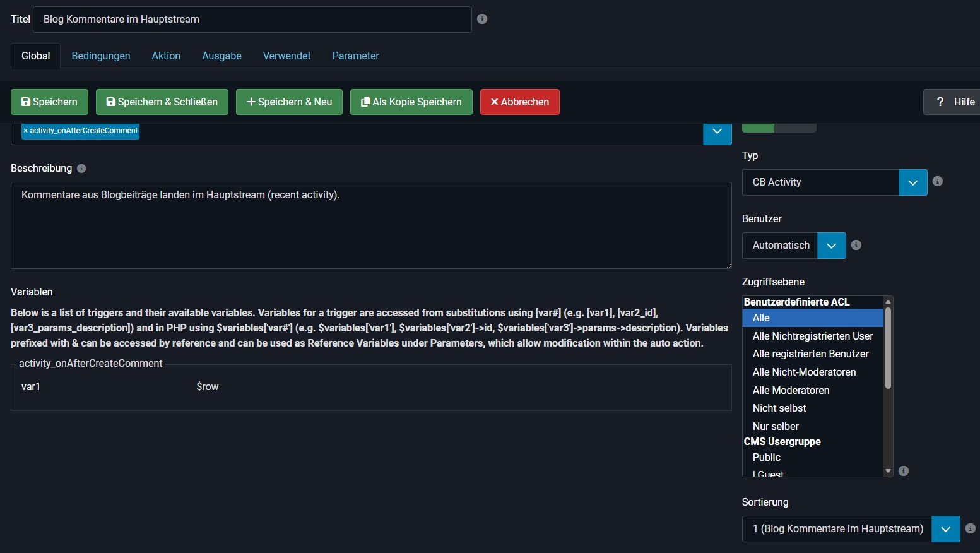The height and width of the screenshot is (553, 980).
Task: Click the info icon next to Typ dropdown
Action: (x=938, y=182)
